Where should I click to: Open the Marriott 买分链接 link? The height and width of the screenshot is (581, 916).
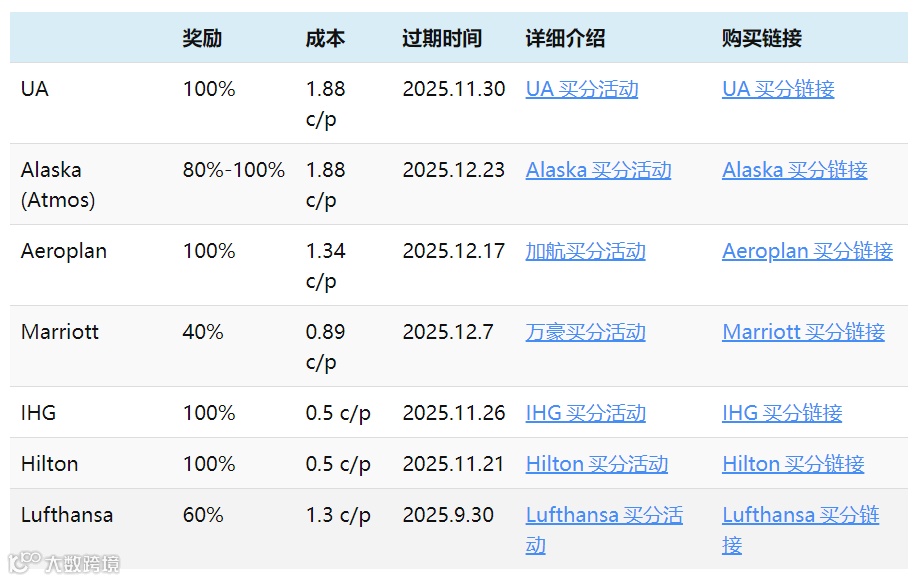tap(803, 332)
